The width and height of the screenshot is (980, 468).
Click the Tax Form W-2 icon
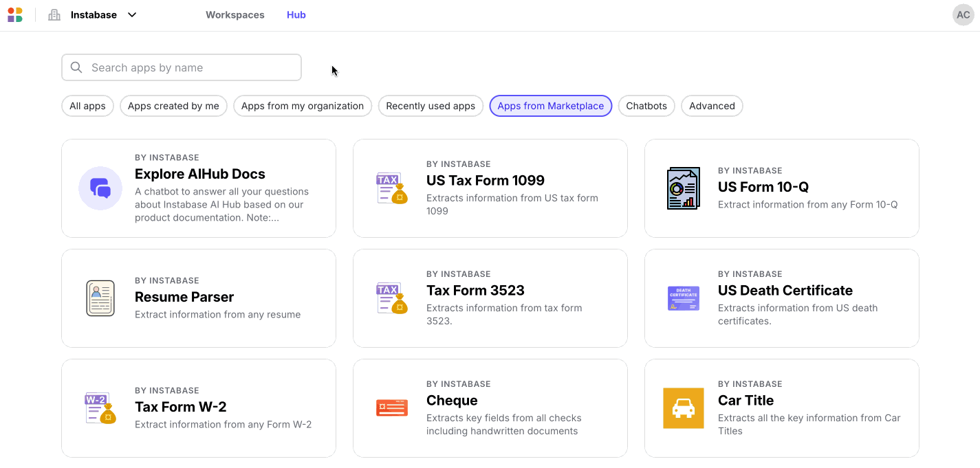click(100, 408)
